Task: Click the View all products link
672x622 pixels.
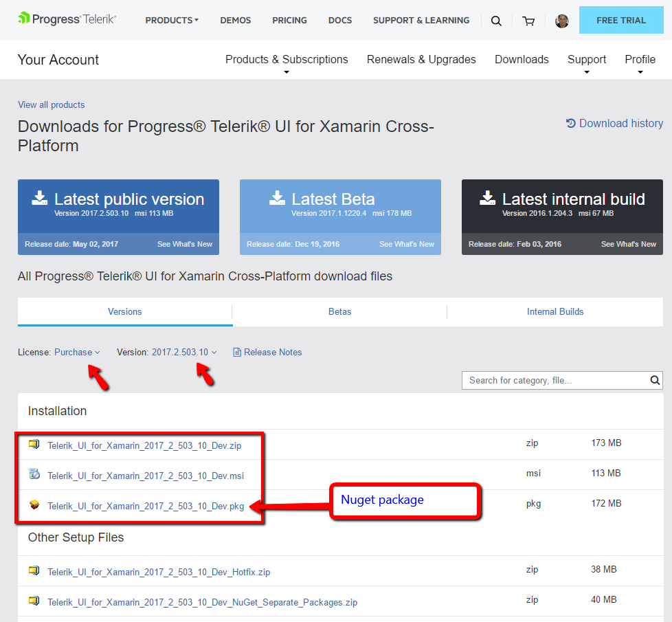Action: [x=52, y=105]
